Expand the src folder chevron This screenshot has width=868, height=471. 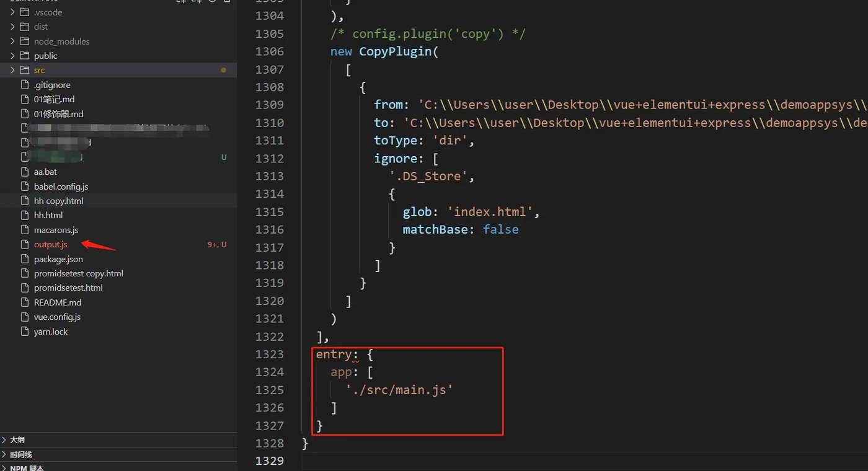coord(12,70)
